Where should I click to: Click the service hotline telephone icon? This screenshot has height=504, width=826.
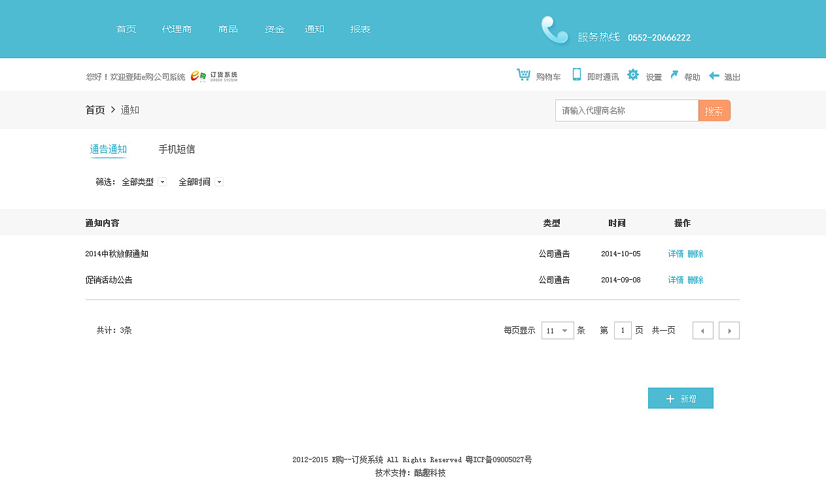[555, 30]
